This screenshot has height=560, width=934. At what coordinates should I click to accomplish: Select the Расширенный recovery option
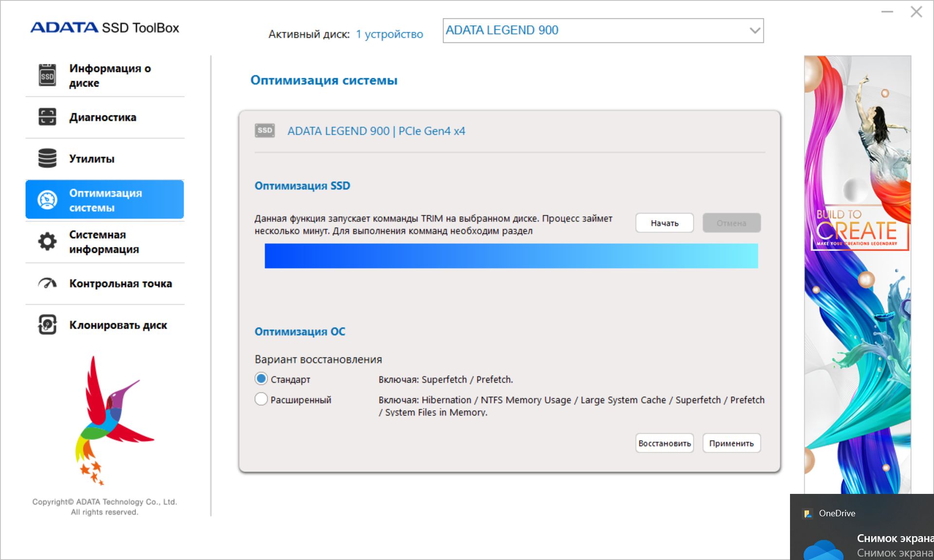coord(261,399)
